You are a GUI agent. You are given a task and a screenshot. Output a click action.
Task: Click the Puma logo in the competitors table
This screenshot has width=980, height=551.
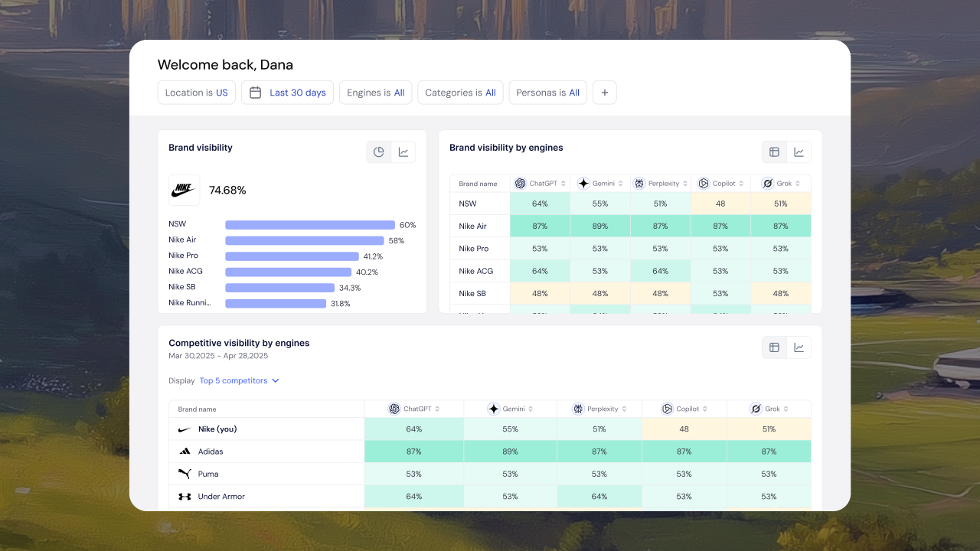(185, 474)
